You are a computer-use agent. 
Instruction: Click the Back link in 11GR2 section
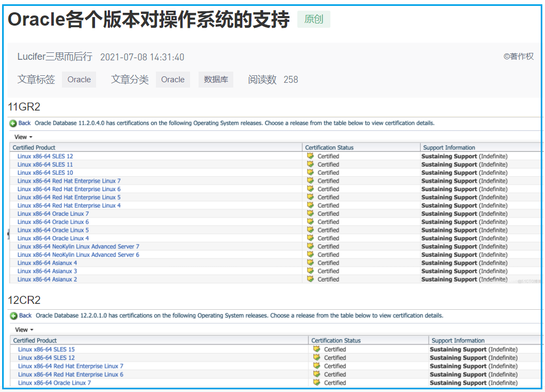pos(25,123)
